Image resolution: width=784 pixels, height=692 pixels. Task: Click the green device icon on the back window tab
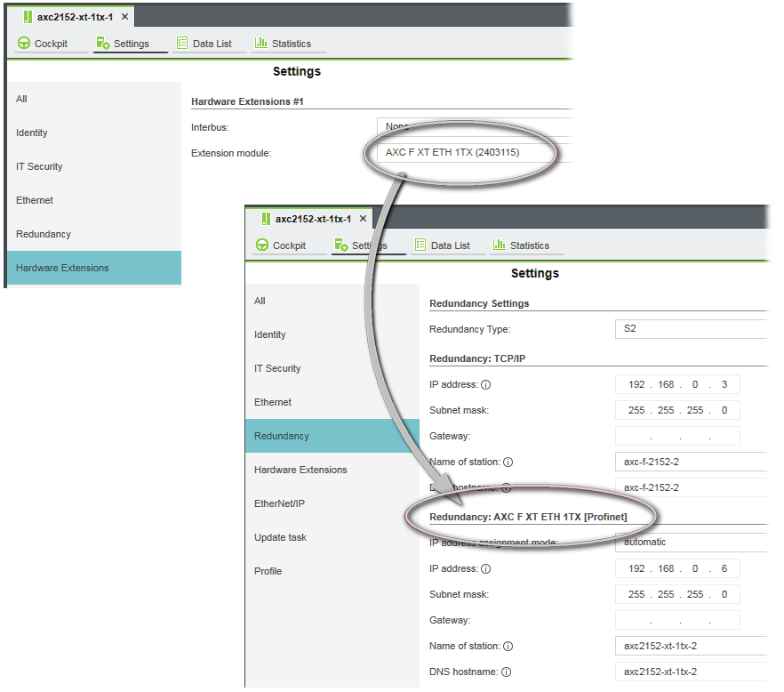[x=28, y=17]
